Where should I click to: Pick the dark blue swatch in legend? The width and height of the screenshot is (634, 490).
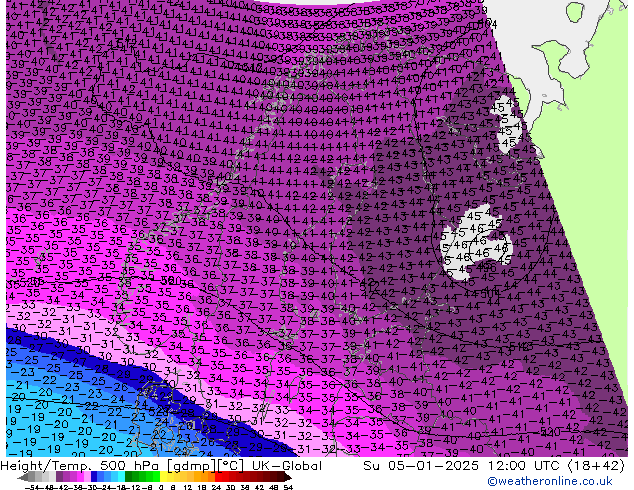click(x=94, y=477)
